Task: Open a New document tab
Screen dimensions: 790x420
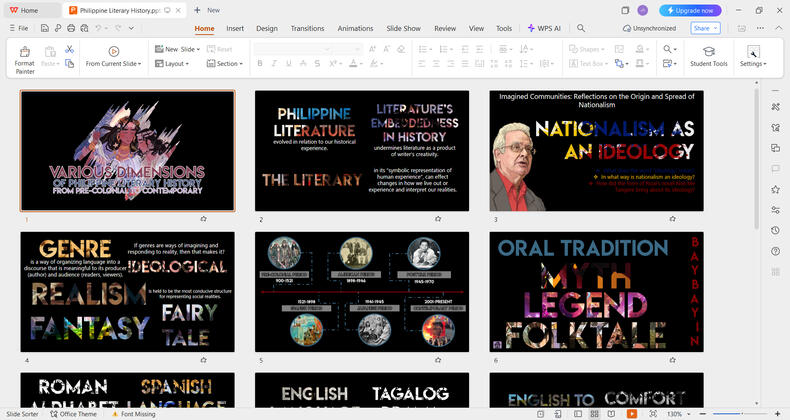Action: [x=208, y=10]
